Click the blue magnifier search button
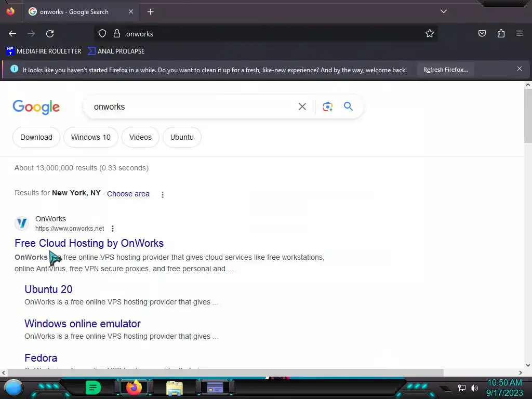The height and width of the screenshot is (399, 532). point(348,107)
